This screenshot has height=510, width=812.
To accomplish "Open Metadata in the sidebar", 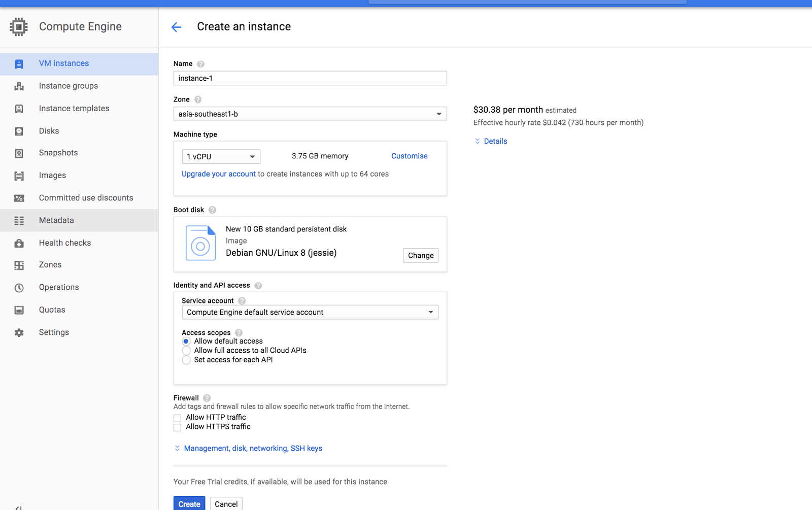I will (x=79, y=221).
